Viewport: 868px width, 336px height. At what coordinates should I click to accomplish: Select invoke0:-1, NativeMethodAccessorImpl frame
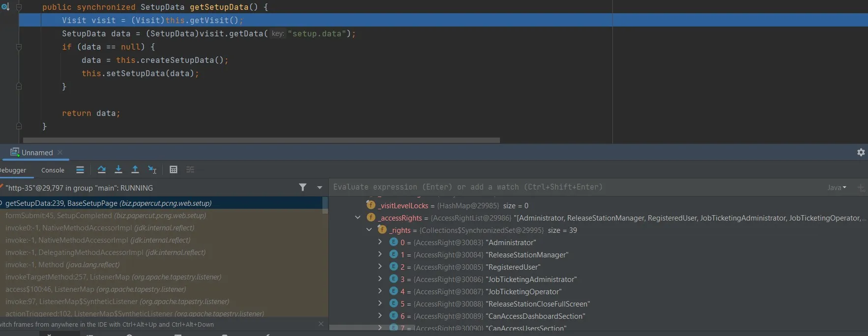click(161, 227)
